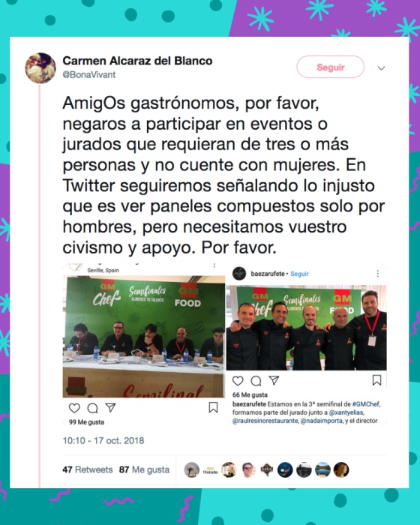
Task: Click the Seguir follow button
Action: (330, 67)
